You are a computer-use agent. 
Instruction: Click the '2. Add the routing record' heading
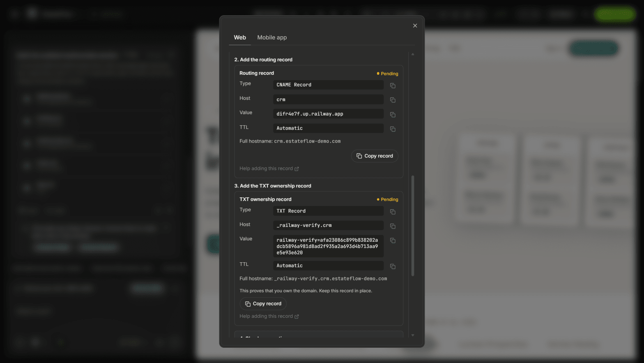[263, 60]
